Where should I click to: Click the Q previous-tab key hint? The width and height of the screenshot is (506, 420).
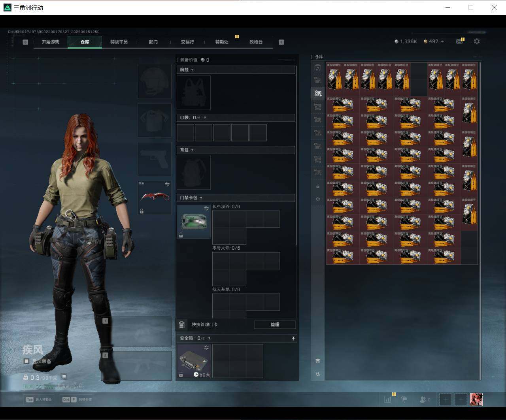point(25,42)
